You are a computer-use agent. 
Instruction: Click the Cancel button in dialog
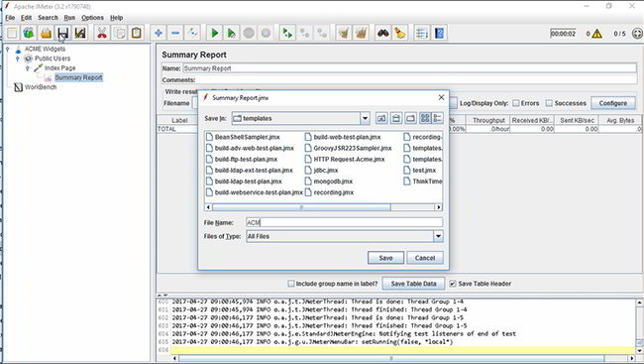425,258
